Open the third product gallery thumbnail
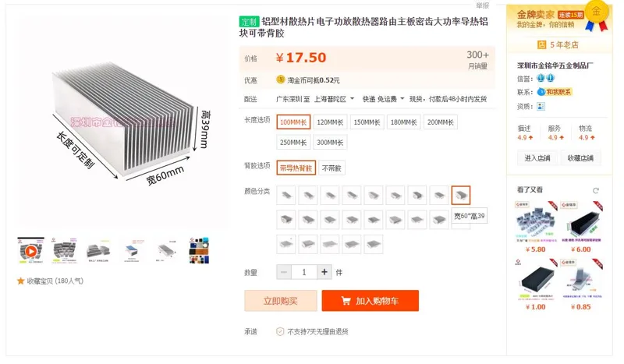 tap(98, 251)
